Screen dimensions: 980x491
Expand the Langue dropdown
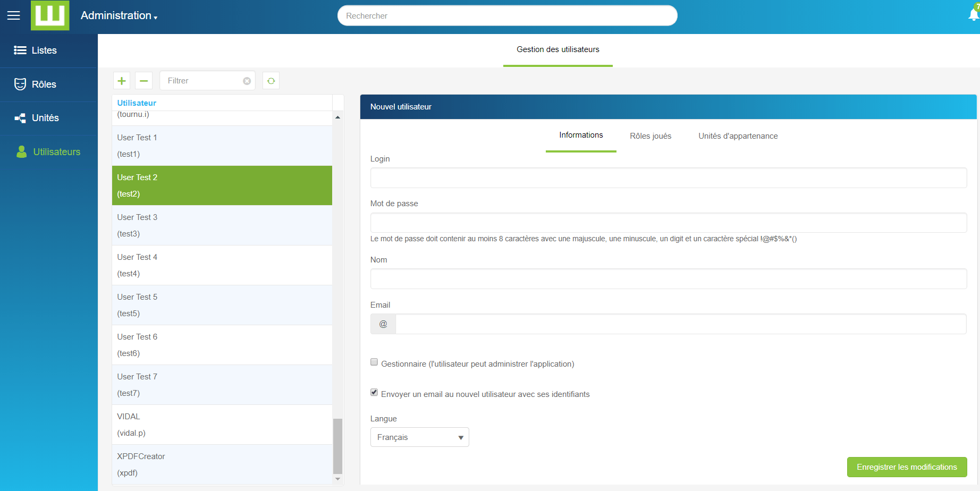click(419, 437)
